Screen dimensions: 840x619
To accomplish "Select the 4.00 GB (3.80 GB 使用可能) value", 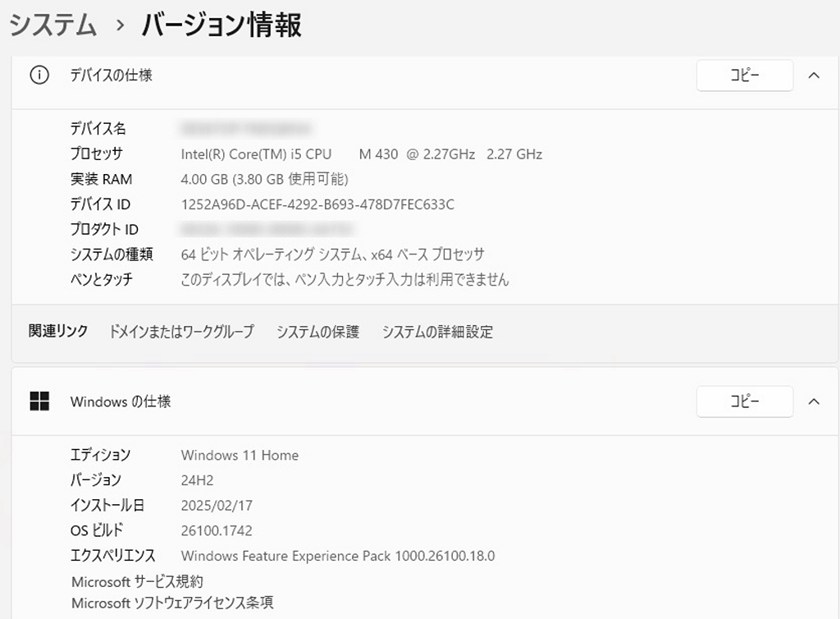I will tap(265, 179).
